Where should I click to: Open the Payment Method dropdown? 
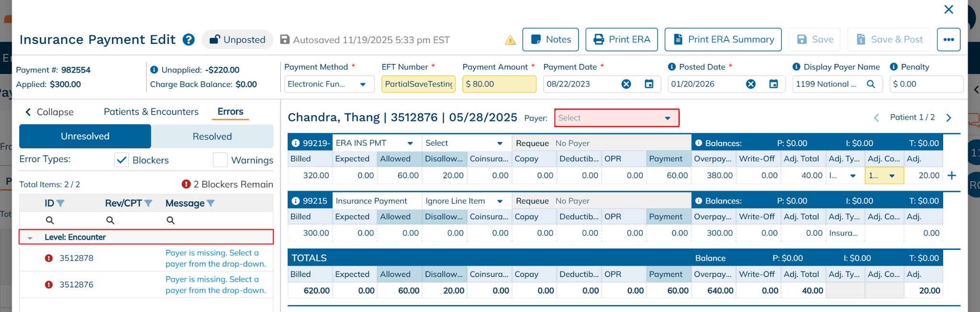(327, 84)
